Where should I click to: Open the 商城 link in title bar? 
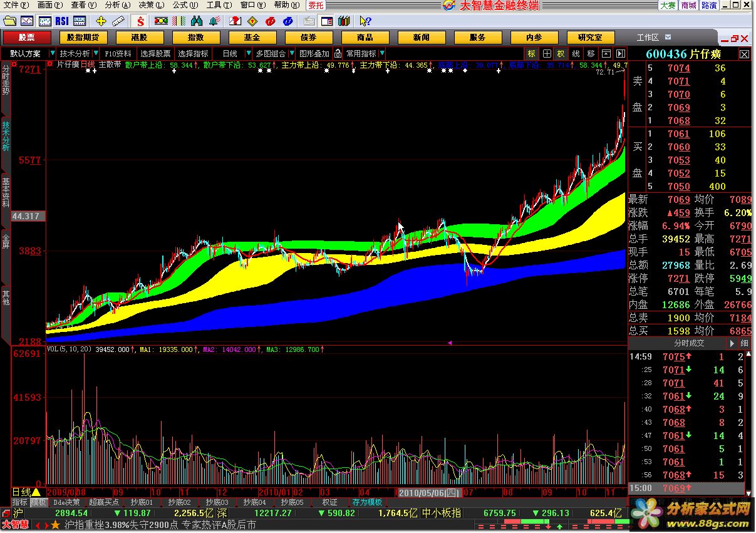689,5
